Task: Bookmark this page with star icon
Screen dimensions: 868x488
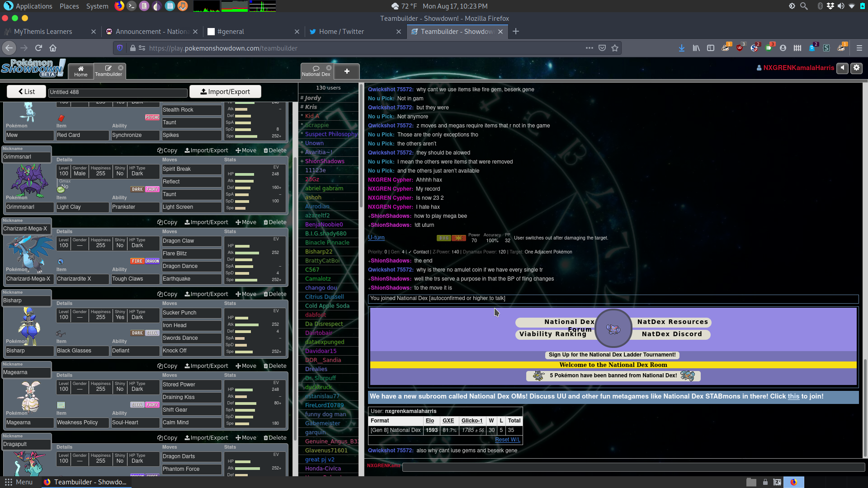Action: click(x=615, y=48)
